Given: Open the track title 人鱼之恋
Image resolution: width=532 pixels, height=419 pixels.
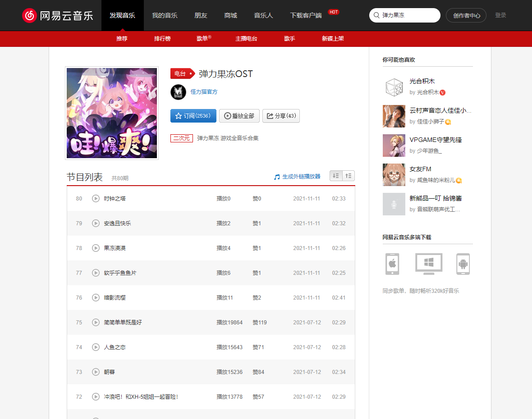Looking at the screenshot, I should pyautogui.click(x=115, y=347).
